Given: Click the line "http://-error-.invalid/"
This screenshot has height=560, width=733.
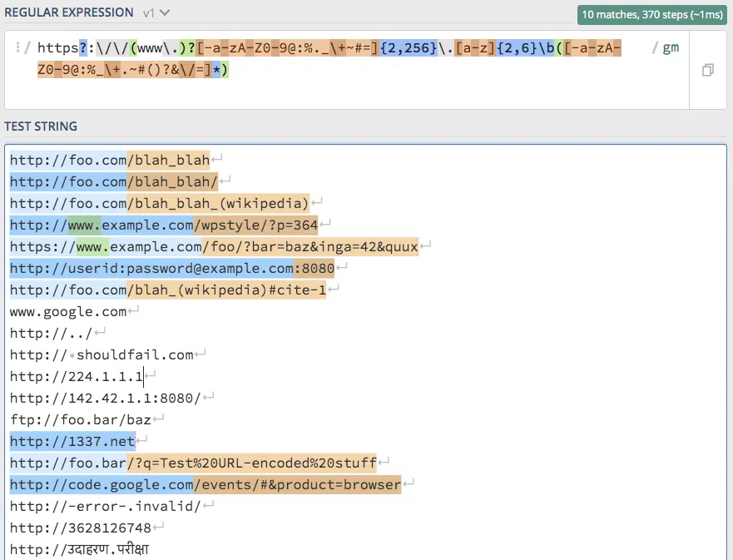Looking at the screenshot, I should tap(105, 506).
